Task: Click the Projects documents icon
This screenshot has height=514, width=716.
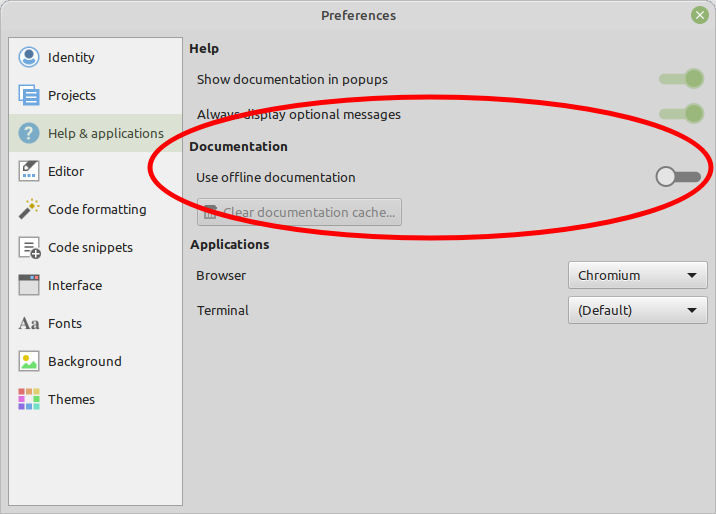Action: (x=29, y=95)
